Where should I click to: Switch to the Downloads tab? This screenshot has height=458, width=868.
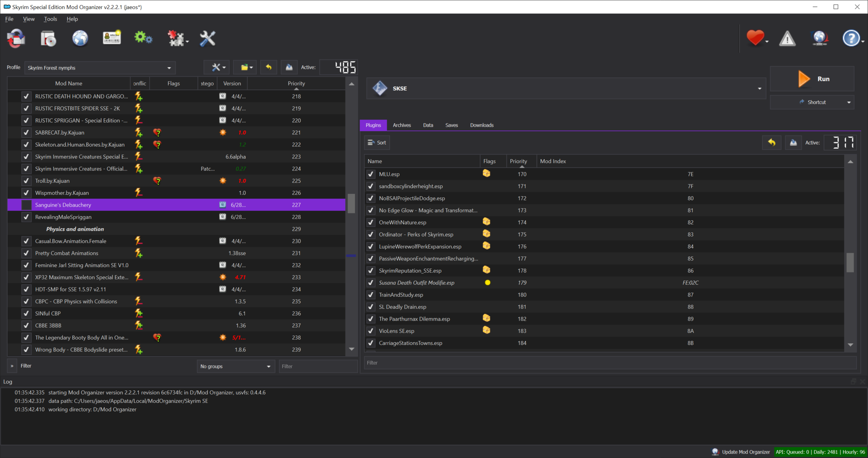tap(482, 125)
